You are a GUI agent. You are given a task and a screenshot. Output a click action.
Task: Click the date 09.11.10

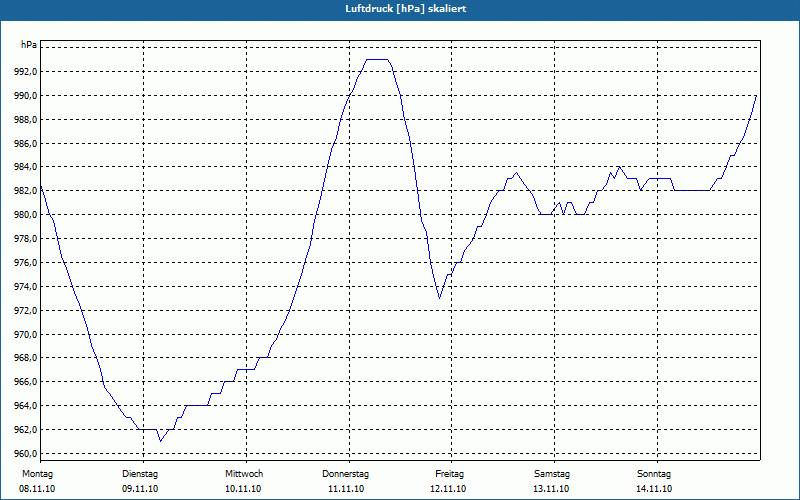click(x=140, y=489)
